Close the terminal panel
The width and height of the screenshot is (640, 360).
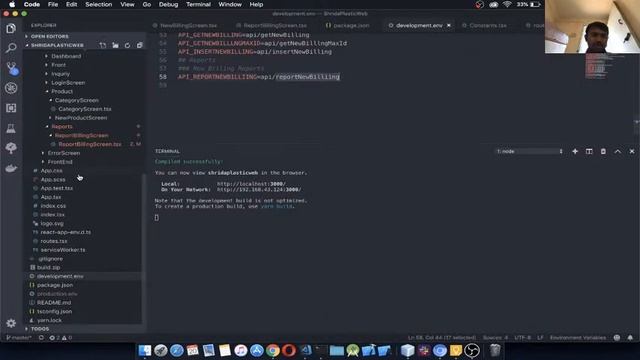632,151
